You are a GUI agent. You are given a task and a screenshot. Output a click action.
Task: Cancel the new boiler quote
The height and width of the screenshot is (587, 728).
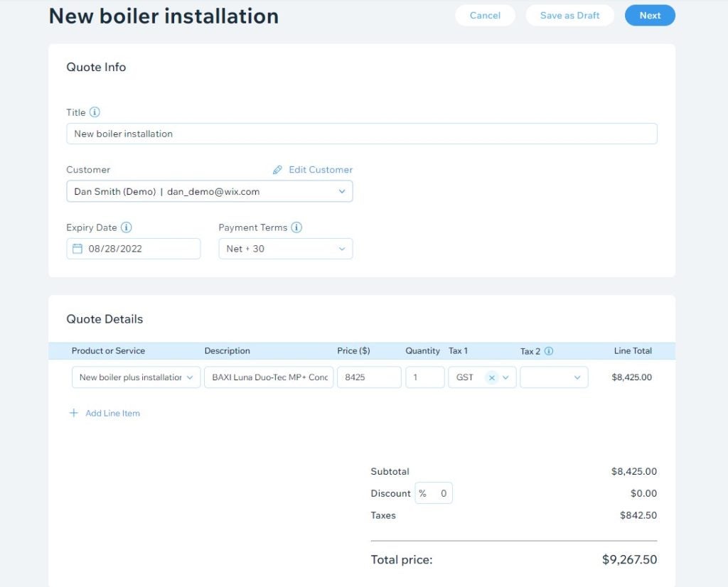pyautogui.click(x=485, y=15)
